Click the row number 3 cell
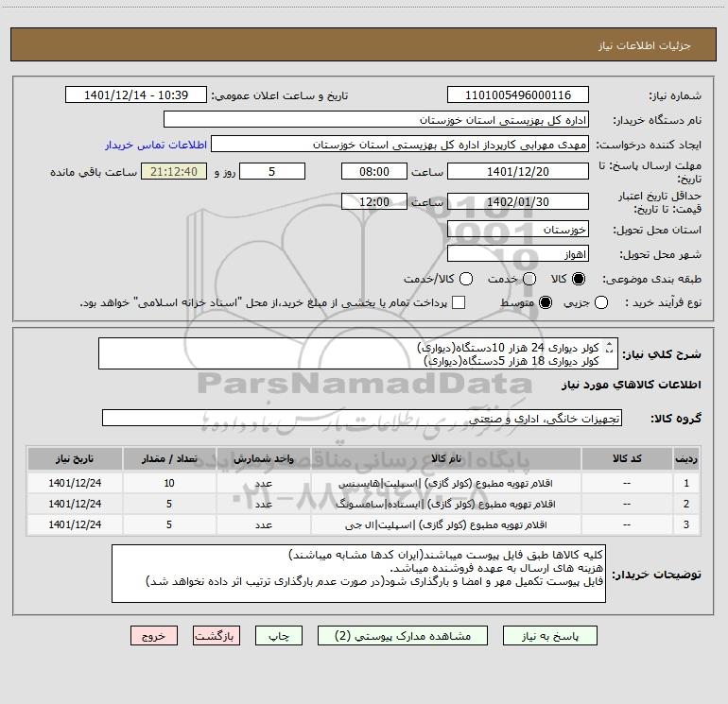The image size is (728, 704). click(686, 524)
